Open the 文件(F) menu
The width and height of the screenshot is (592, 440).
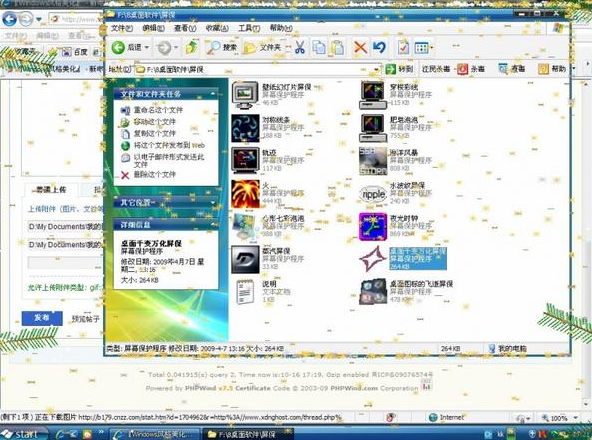(x=122, y=28)
